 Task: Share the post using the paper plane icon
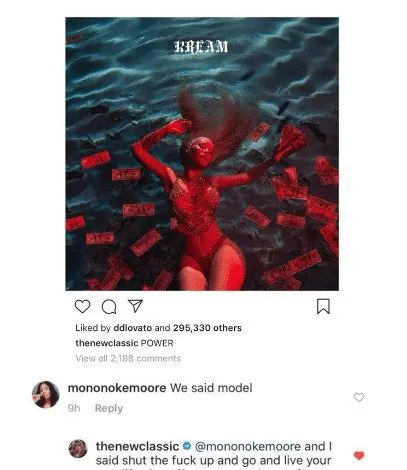(x=135, y=306)
